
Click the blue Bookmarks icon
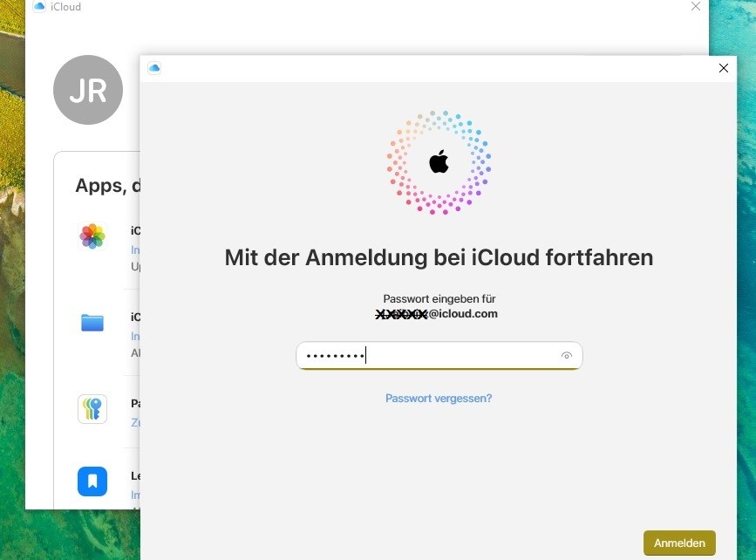(x=92, y=481)
